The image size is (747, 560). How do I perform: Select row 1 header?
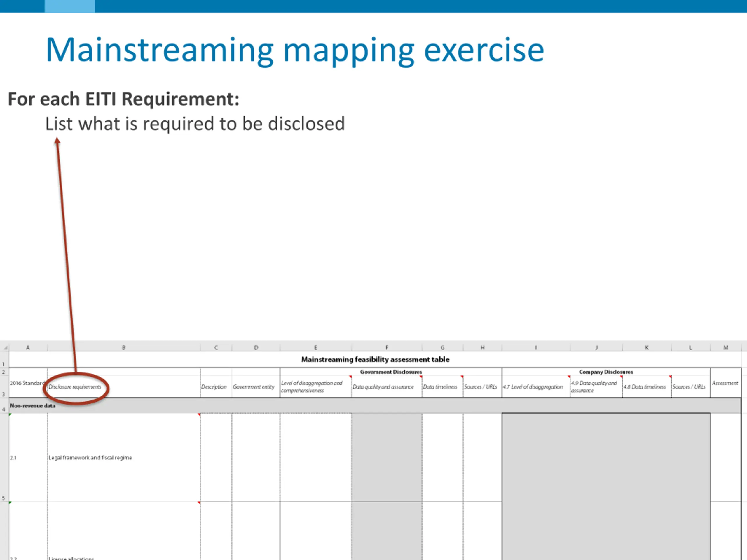4,360
